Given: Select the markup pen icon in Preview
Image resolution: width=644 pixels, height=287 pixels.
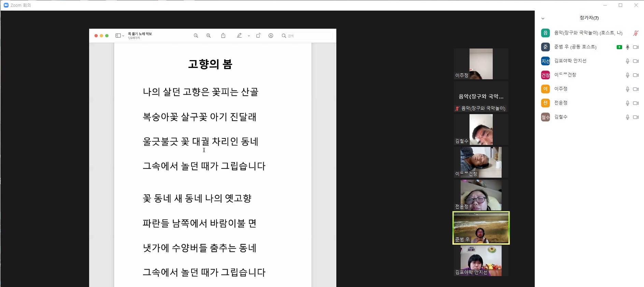Looking at the screenshot, I should click(x=239, y=36).
